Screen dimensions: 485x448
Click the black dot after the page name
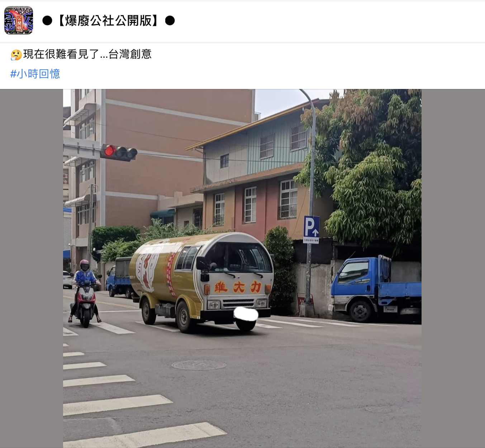tap(170, 21)
